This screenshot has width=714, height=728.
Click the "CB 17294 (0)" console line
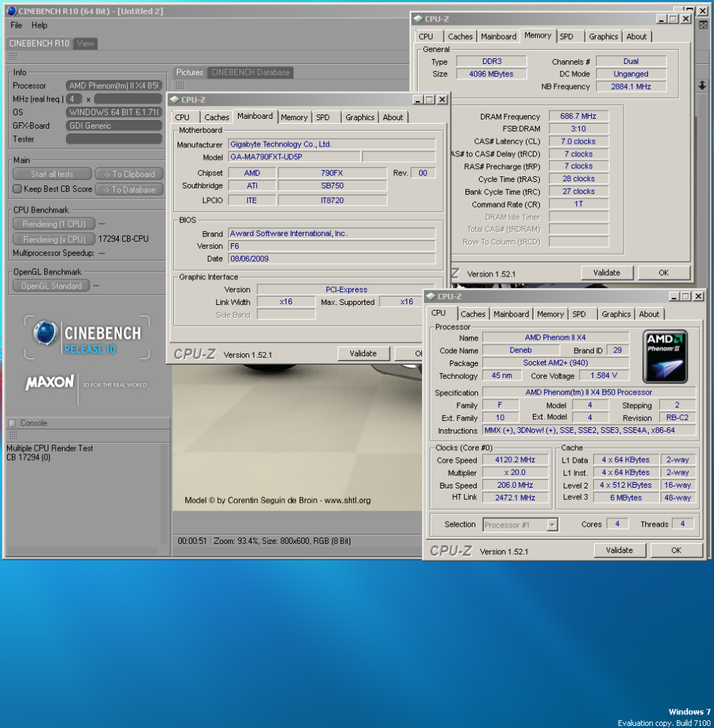pos(28,457)
